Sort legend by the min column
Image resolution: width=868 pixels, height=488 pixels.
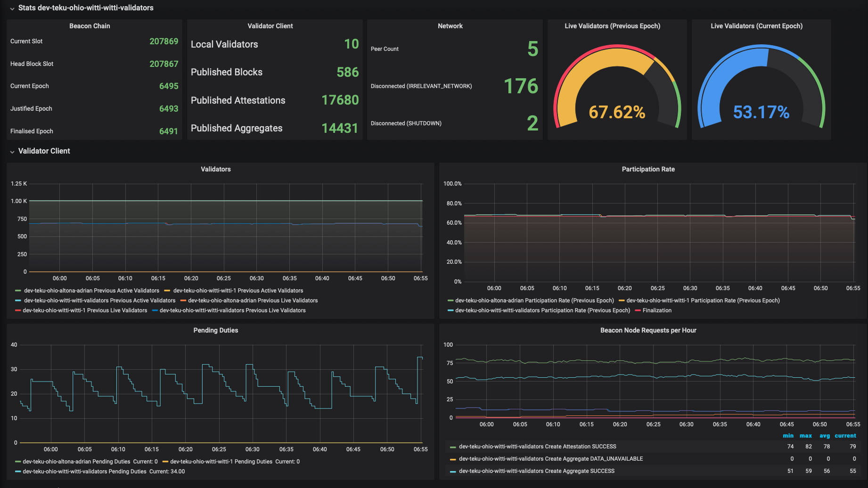(x=788, y=436)
